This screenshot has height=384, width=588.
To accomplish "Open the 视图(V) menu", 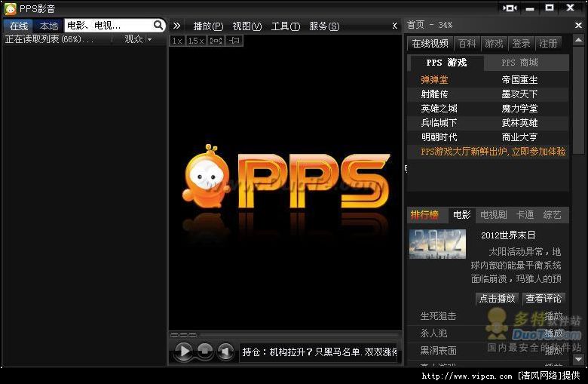I will pyautogui.click(x=247, y=26).
